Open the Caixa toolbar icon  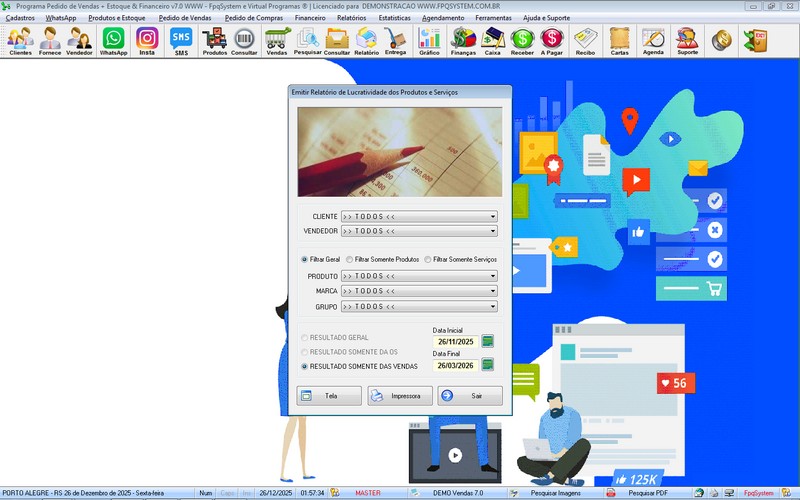click(492, 40)
